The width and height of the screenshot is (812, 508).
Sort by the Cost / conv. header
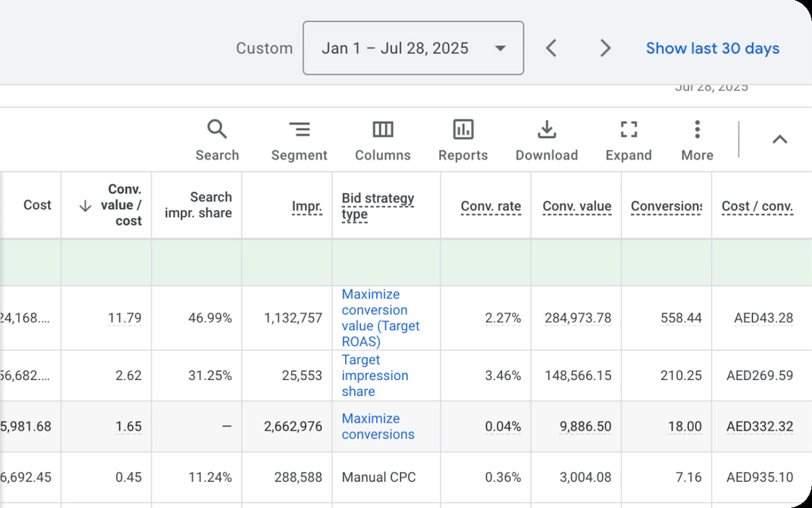pyautogui.click(x=758, y=207)
